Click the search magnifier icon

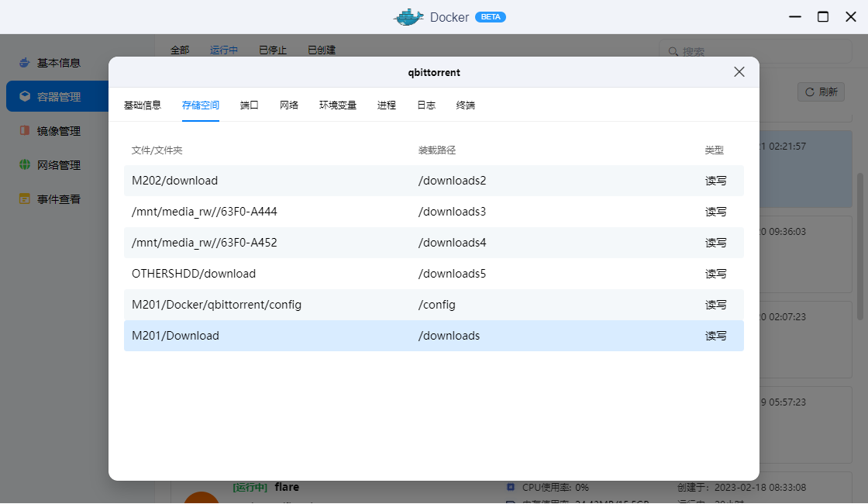673,51
